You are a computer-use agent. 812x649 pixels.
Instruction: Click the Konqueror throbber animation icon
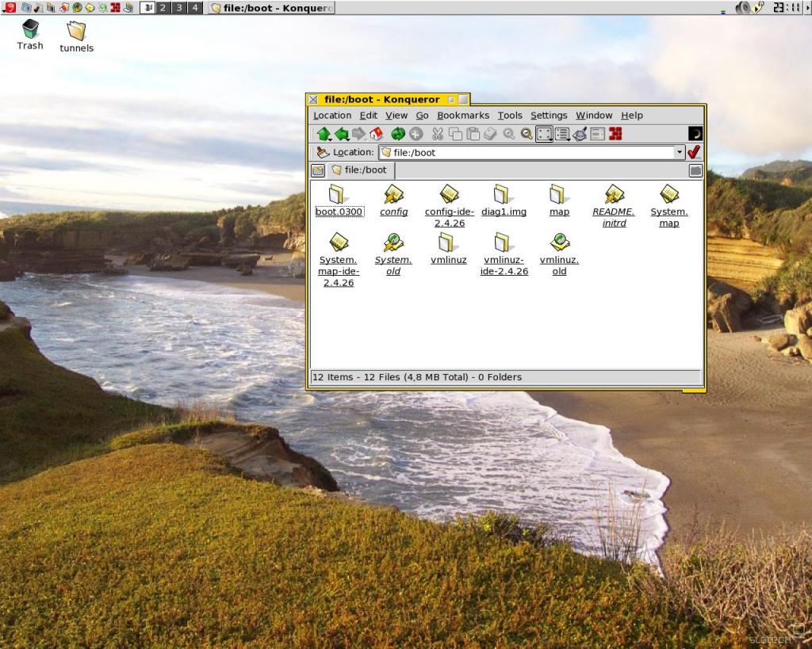[x=695, y=134]
